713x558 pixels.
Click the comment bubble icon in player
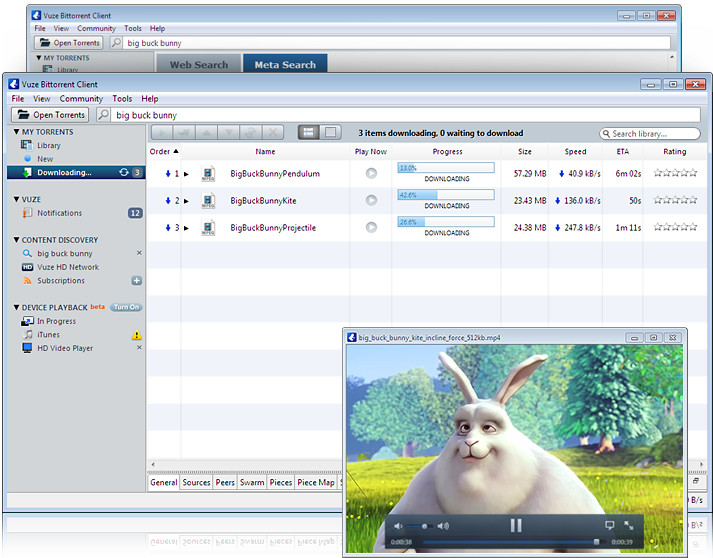click(609, 525)
